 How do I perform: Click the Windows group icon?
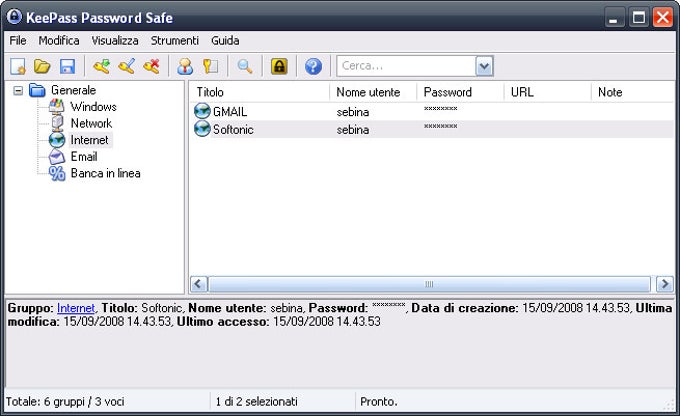pyautogui.click(x=56, y=106)
